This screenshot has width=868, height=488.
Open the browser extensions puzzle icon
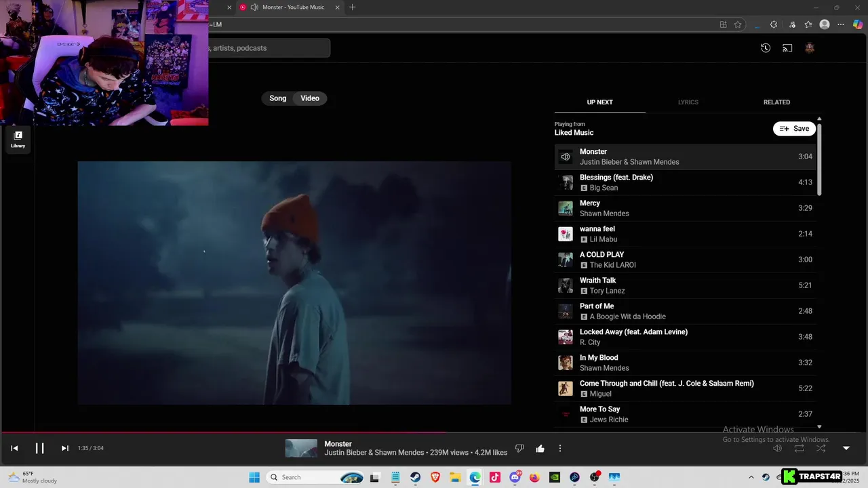click(774, 24)
